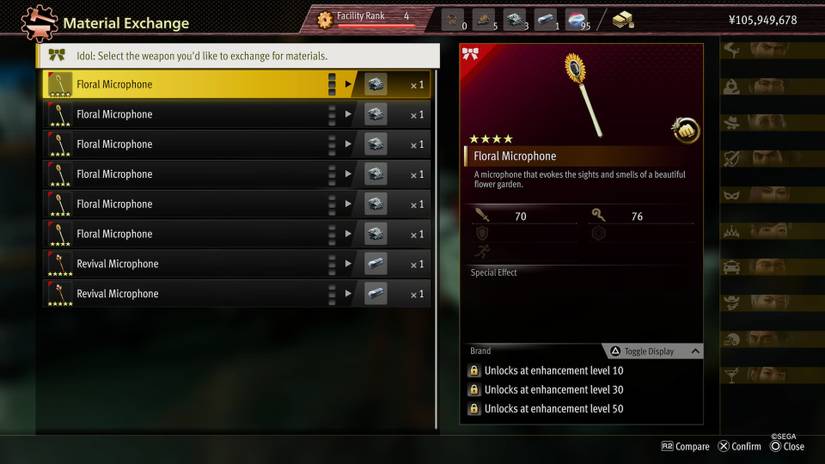825x464 pixels.
Task: Click the first lock icon at level 10
Action: (474, 370)
